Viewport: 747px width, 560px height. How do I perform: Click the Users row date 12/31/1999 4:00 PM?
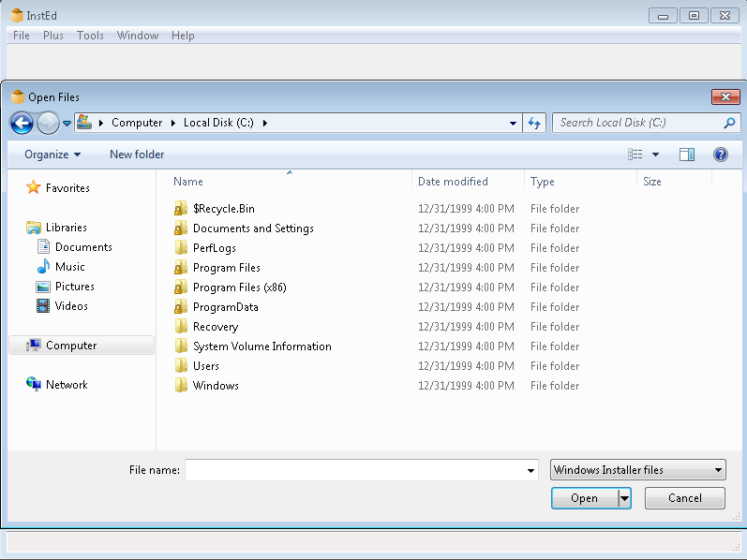[466, 366]
